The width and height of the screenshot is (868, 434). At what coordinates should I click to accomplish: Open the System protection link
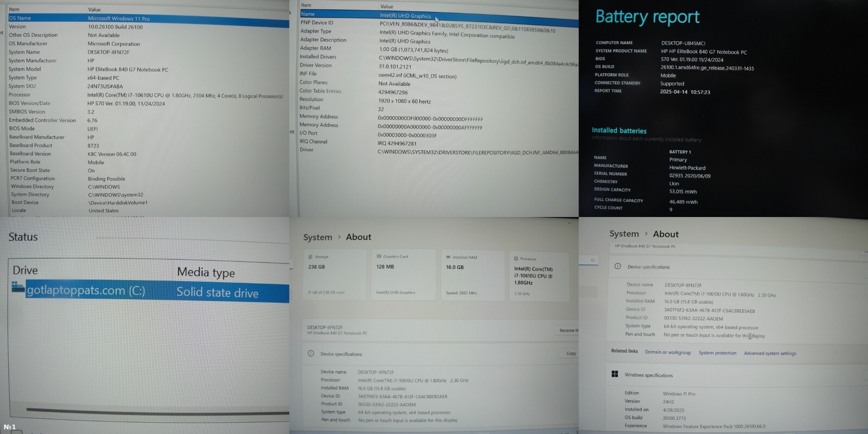[717, 353]
